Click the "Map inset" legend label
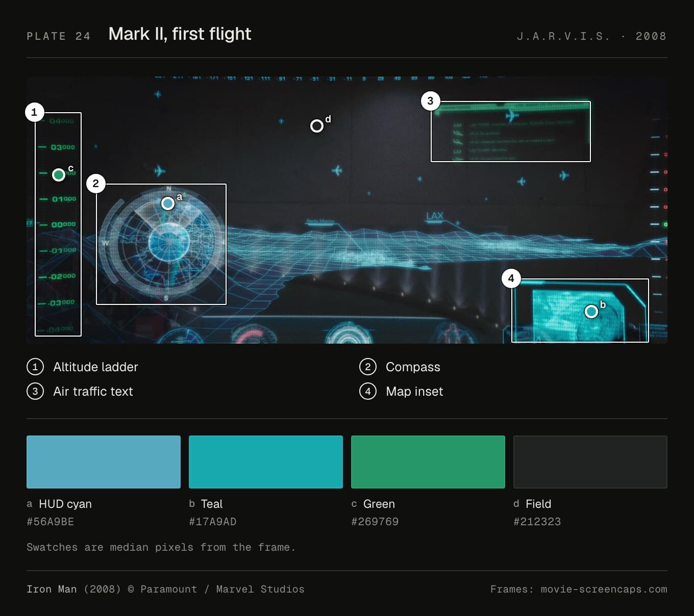The width and height of the screenshot is (694, 616). tap(414, 391)
